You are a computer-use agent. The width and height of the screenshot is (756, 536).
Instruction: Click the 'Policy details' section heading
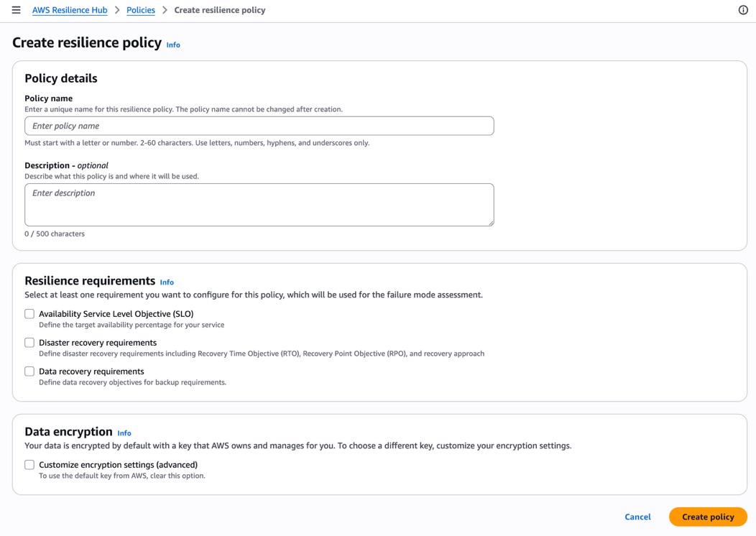tap(61, 78)
